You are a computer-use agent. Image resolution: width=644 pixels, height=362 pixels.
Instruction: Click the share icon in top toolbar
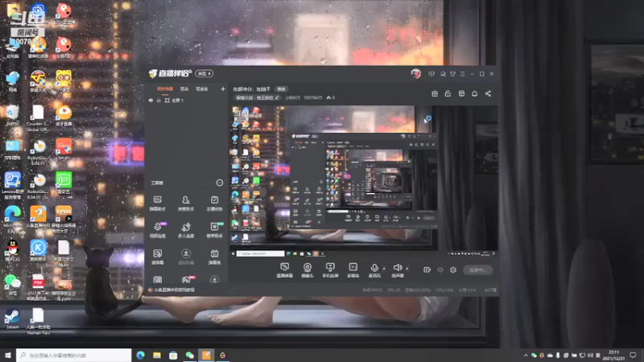coord(488,93)
